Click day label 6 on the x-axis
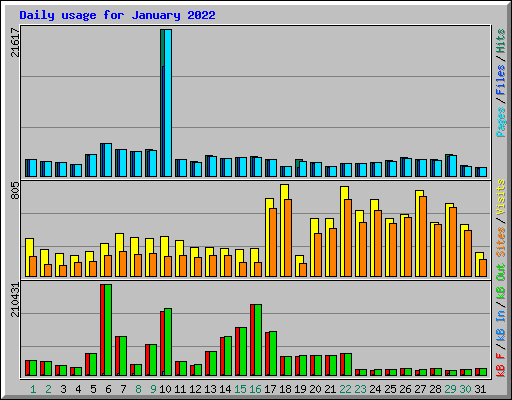512x400 pixels. (x=108, y=389)
